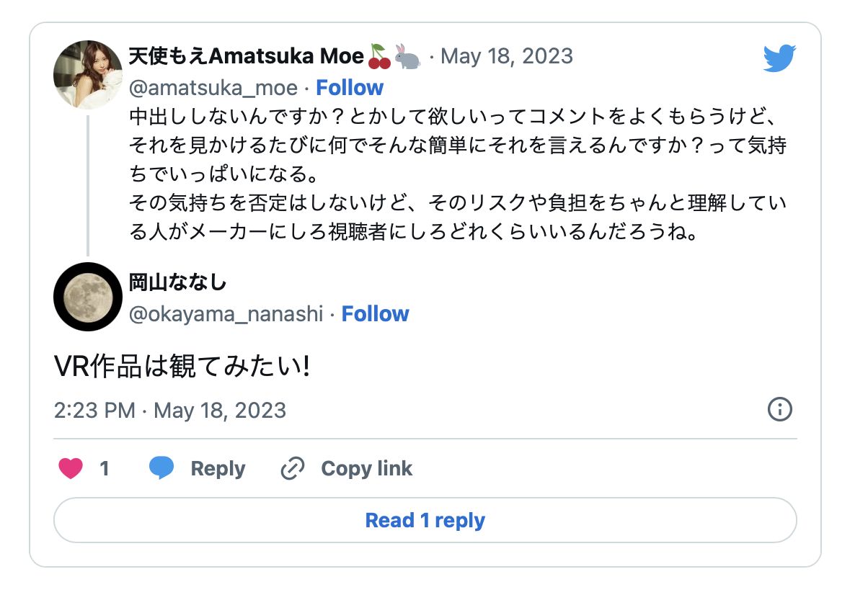Open the tweet info circle icon
Screen dimensions: 868x595
[780, 410]
